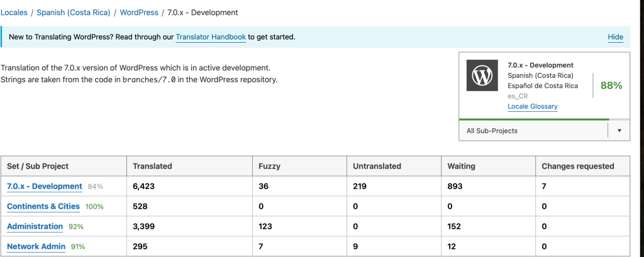Open the Administration sub-project
The image size is (644, 257).
click(x=35, y=227)
